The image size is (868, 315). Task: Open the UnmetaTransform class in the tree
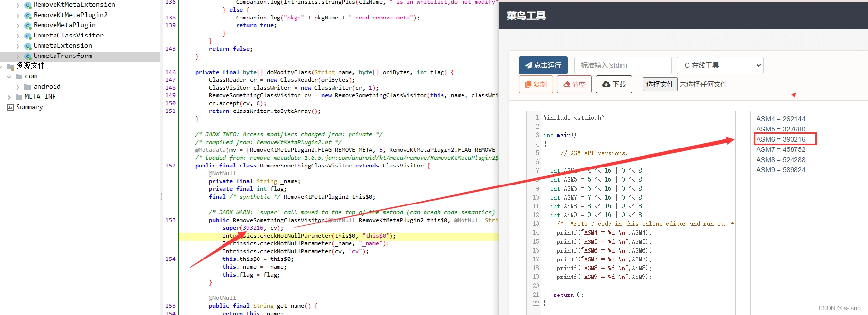click(x=63, y=56)
